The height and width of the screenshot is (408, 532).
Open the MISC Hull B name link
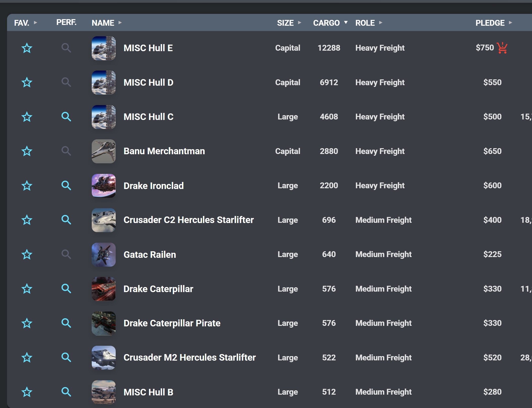tap(148, 392)
